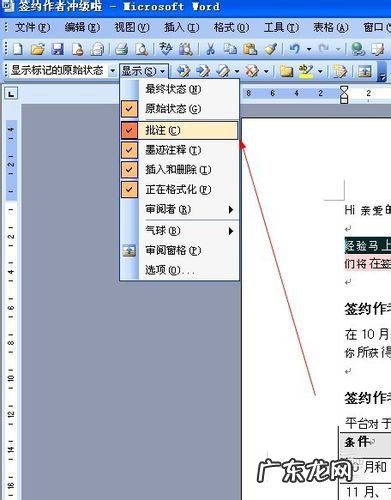Print the document with printer icon

(122, 49)
